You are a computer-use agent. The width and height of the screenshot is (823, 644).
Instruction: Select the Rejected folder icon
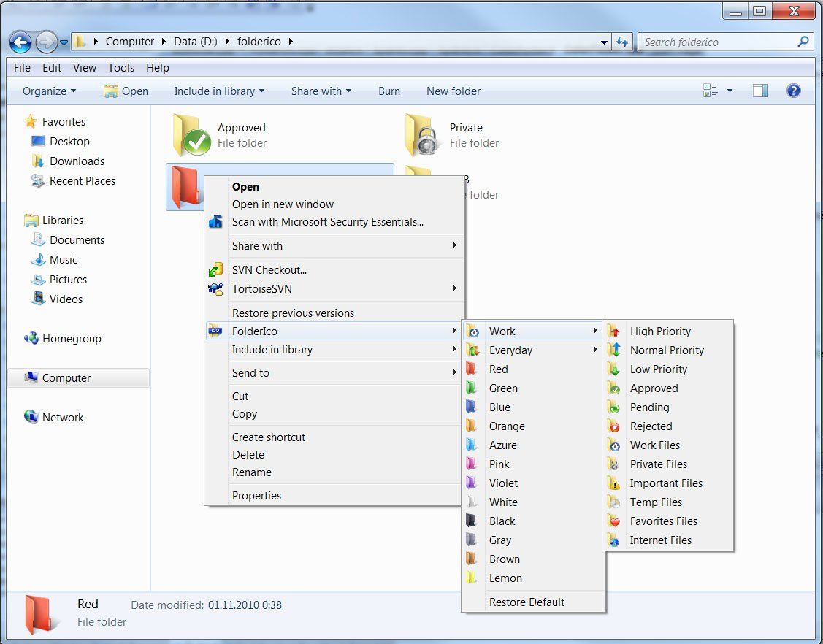pos(651,426)
